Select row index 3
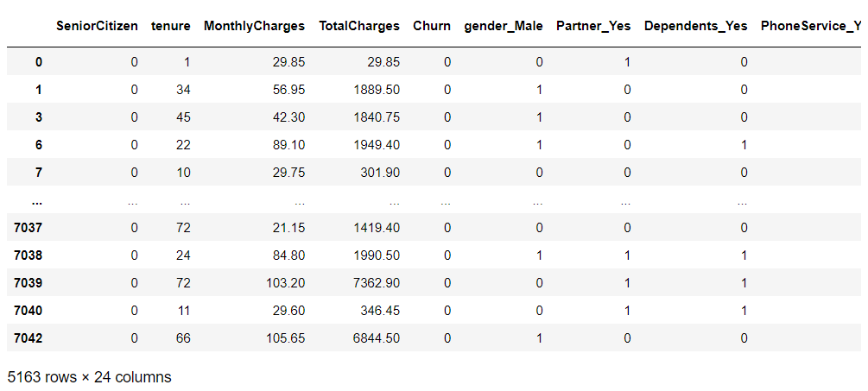Screen dimensions: 868x391 (39, 117)
